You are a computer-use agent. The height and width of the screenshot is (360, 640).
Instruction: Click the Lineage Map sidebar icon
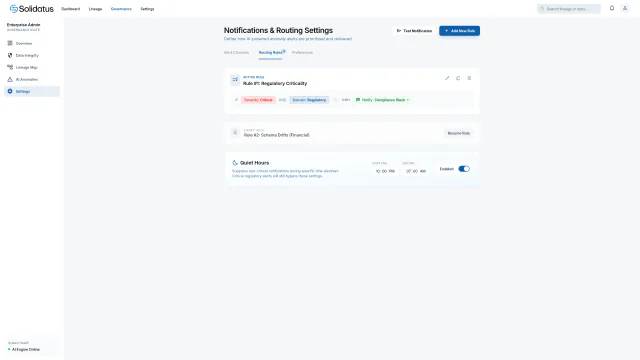click(x=10, y=67)
